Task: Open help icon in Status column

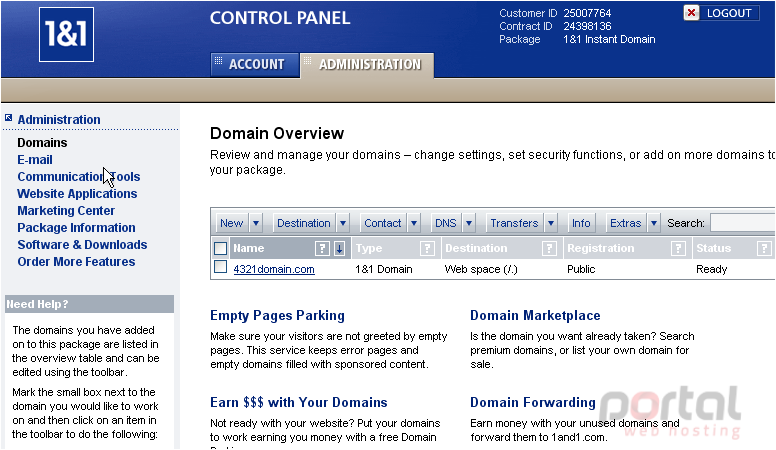Action: [764, 249]
